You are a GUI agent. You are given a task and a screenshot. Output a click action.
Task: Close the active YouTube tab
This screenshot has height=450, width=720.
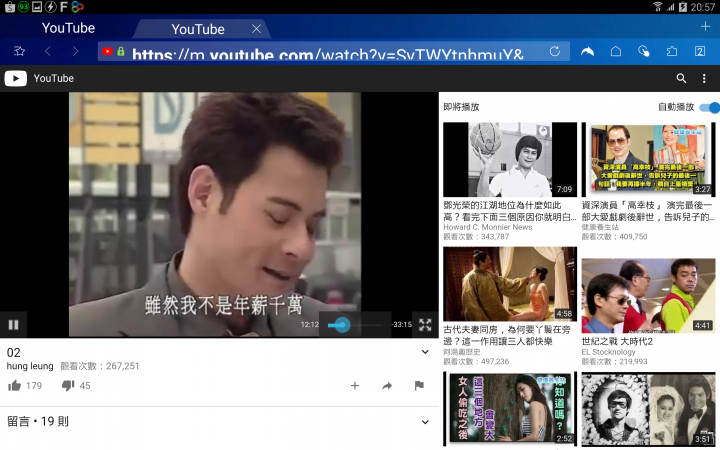257,29
